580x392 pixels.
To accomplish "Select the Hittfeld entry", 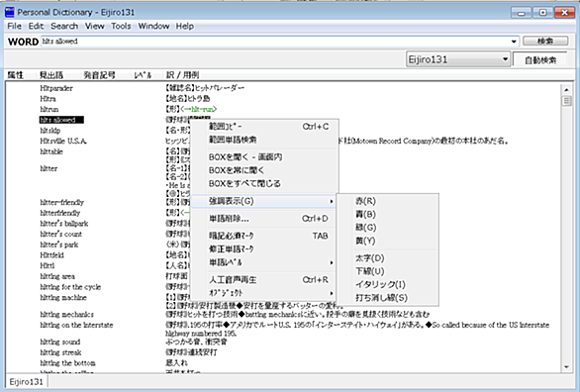I will coord(51,255).
